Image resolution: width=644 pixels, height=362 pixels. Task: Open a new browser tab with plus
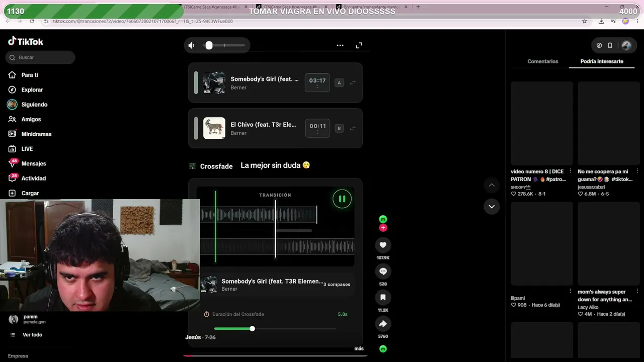(418, 7)
